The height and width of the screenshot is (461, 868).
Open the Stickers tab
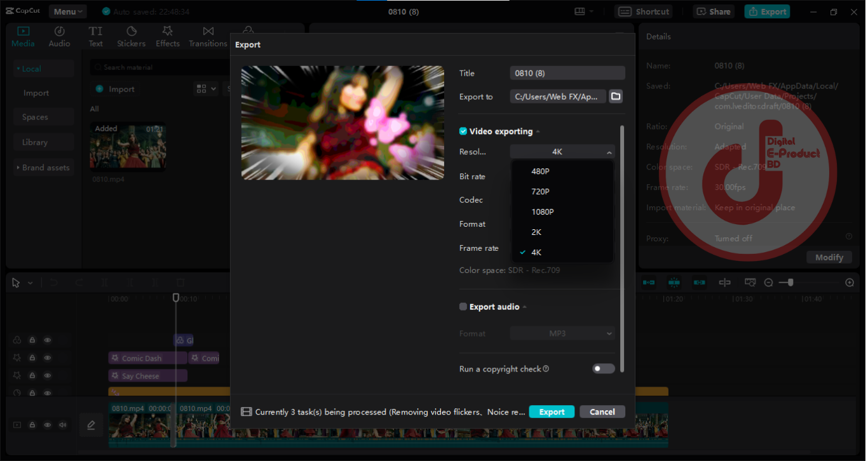click(131, 37)
